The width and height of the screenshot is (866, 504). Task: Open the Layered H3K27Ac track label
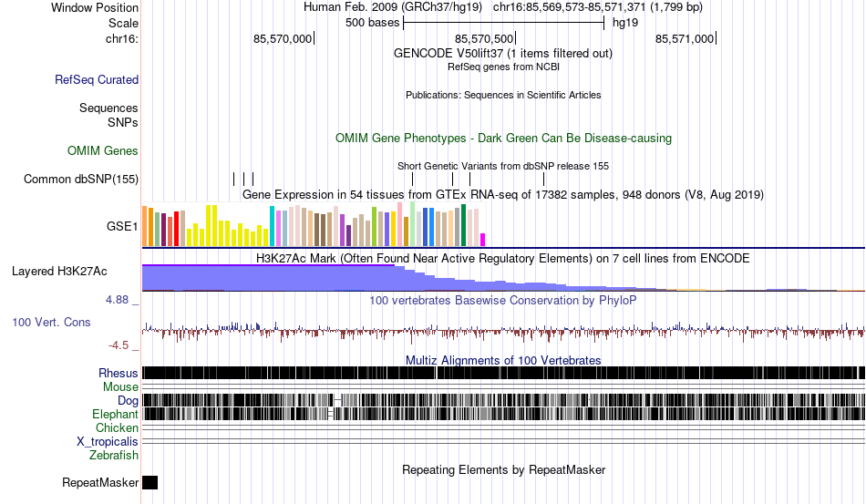(x=59, y=271)
